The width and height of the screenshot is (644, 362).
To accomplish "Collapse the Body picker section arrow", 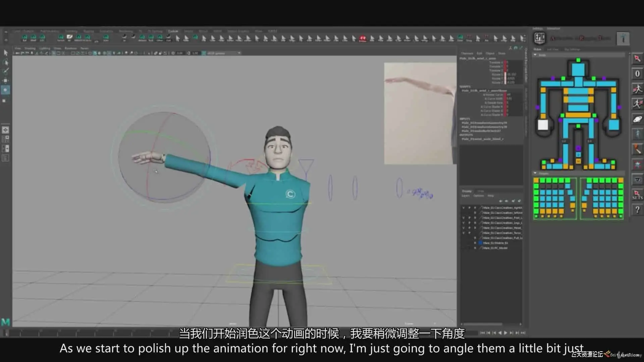I will (535, 55).
